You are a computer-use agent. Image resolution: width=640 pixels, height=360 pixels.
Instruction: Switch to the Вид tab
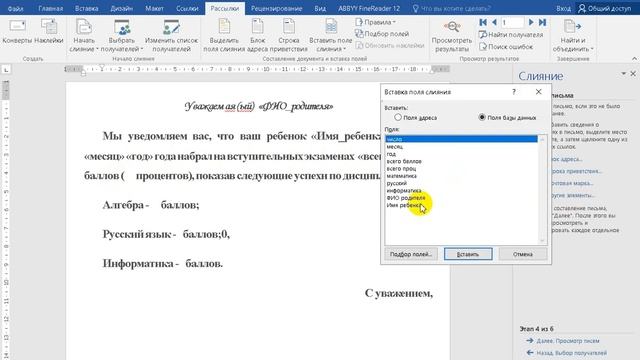click(x=320, y=8)
